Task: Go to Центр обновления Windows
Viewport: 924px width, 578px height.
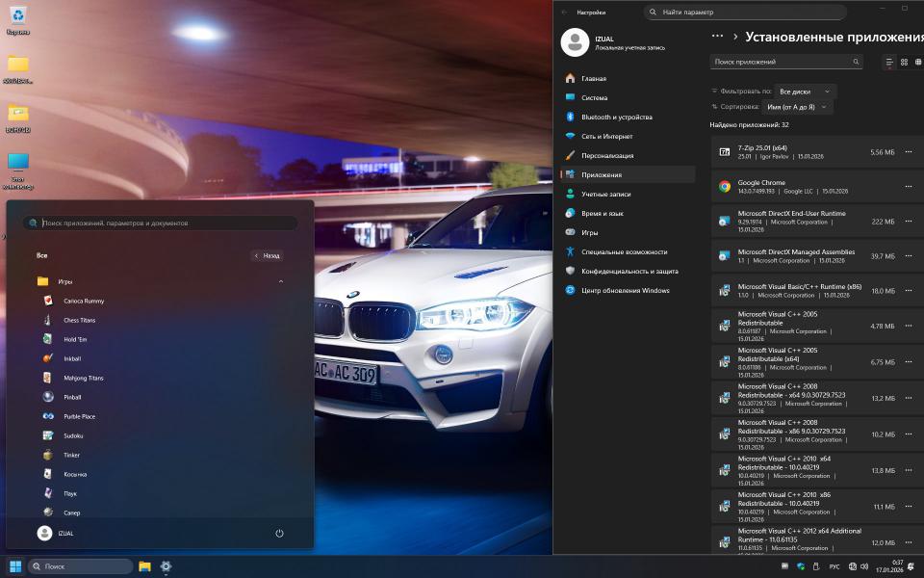Action: pos(625,290)
